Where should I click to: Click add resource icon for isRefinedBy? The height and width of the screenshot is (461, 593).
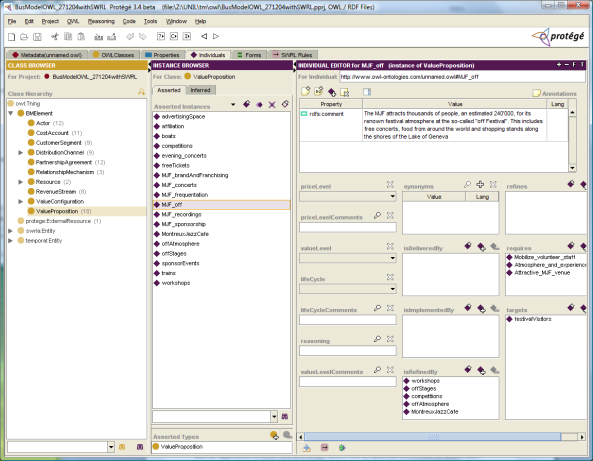[x=481, y=370]
